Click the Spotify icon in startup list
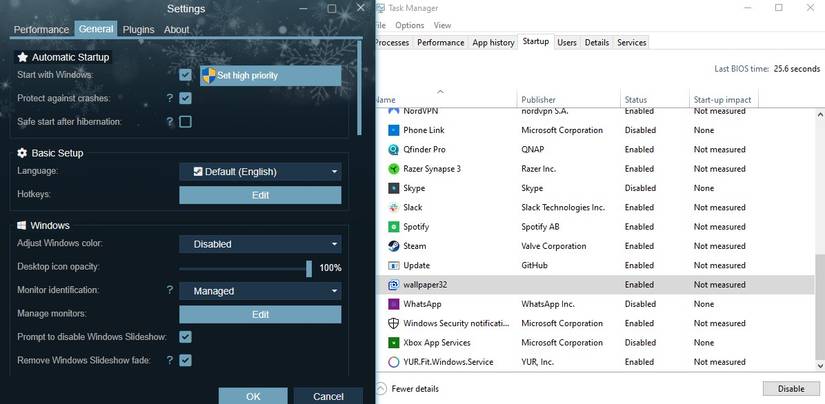 click(x=394, y=227)
